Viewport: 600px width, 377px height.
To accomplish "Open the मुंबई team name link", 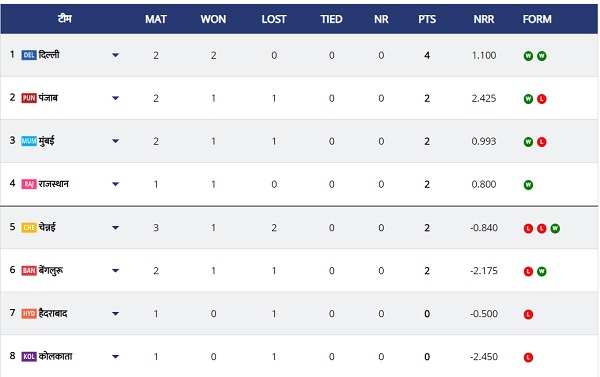I will click(46, 141).
